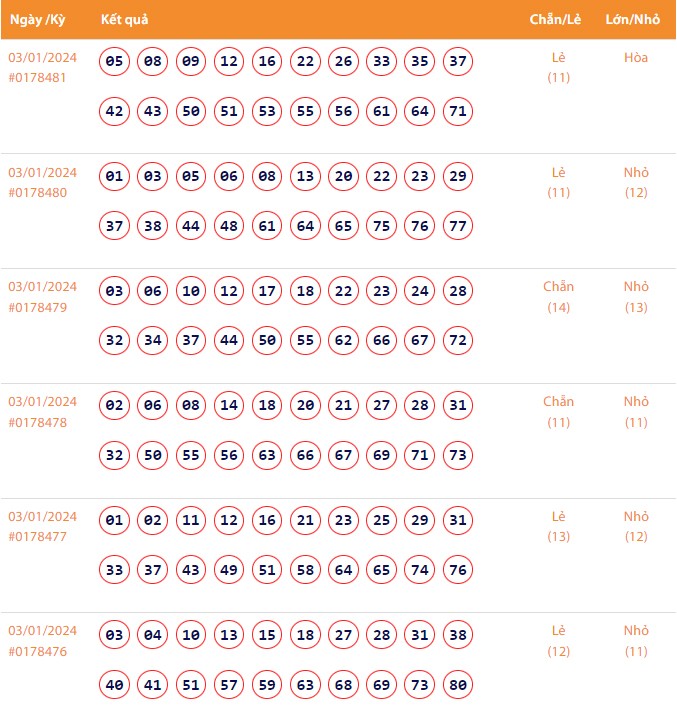This screenshot has height=719, width=677.
Task: Click the "Ngày /Kỳ" column header
Action: tap(38, 20)
